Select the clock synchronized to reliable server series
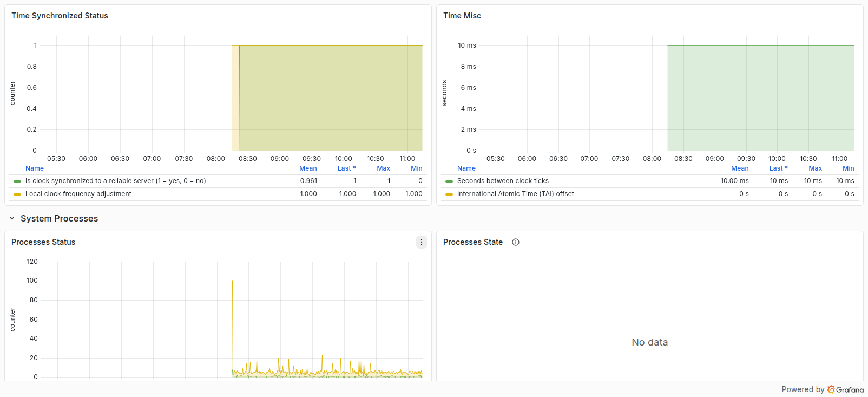 (x=116, y=181)
